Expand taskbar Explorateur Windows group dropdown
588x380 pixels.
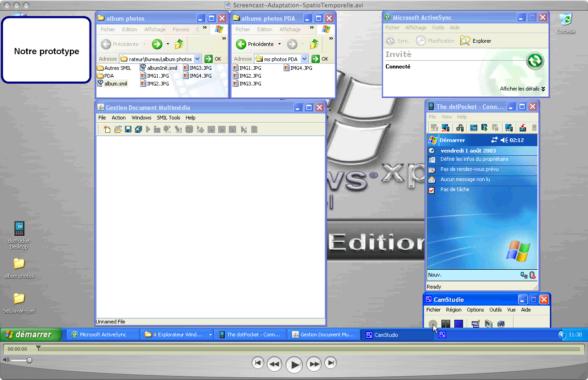click(210, 335)
